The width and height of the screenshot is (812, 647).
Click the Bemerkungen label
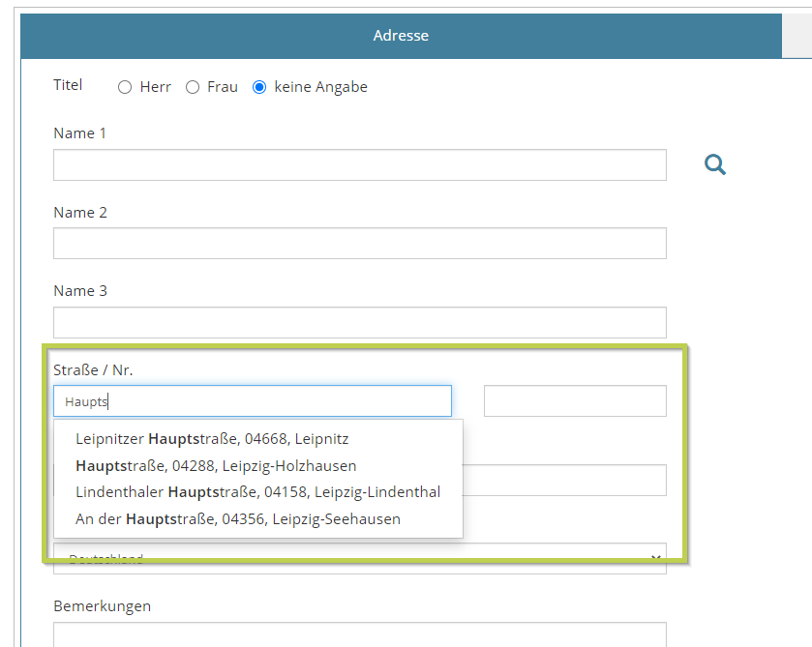[x=102, y=606]
